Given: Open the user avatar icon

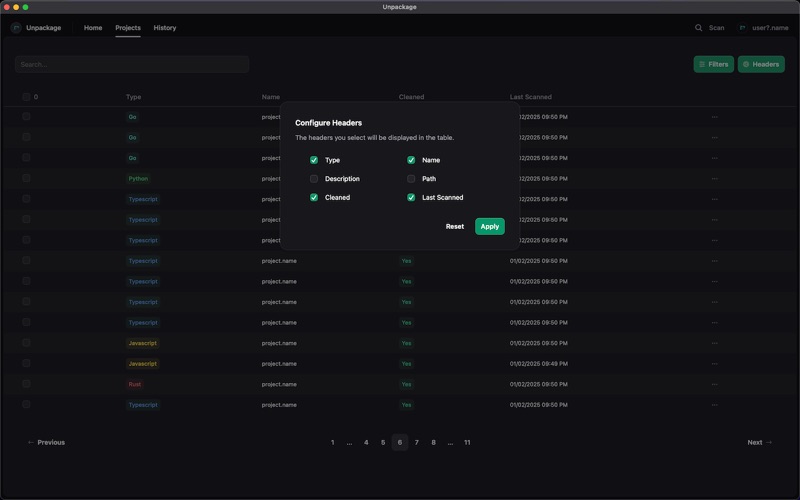Looking at the screenshot, I should coord(742,28).
